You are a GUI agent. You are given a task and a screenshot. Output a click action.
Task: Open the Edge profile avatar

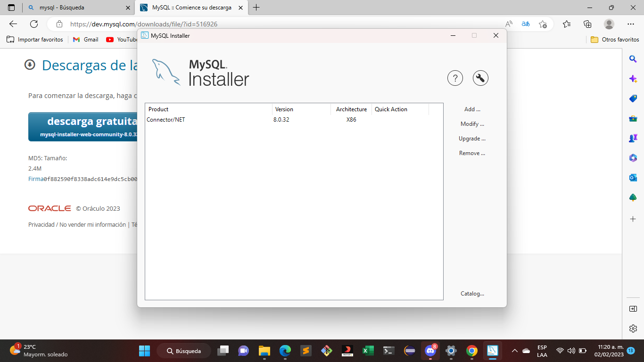pos(609,24)
